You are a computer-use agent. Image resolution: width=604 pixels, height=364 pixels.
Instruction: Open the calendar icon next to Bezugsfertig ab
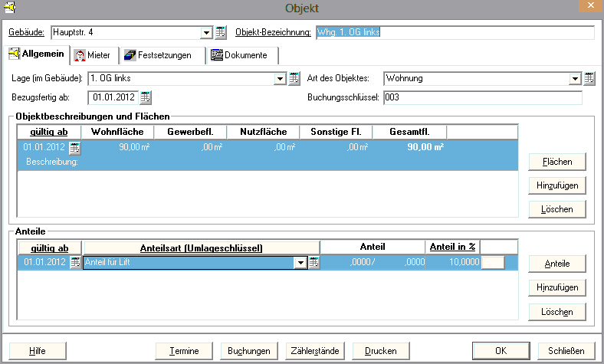click(146, 97)
